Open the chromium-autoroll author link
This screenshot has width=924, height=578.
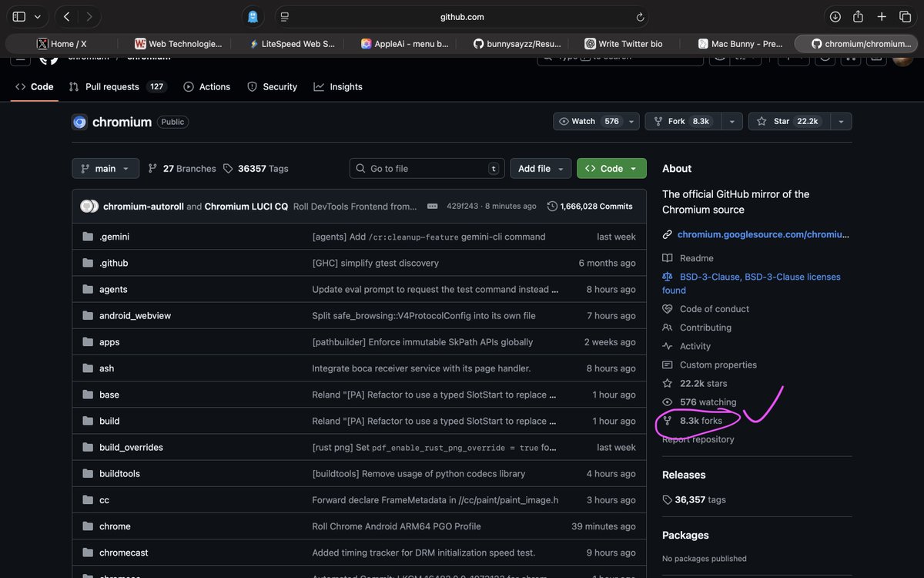[x=143, y=207]
